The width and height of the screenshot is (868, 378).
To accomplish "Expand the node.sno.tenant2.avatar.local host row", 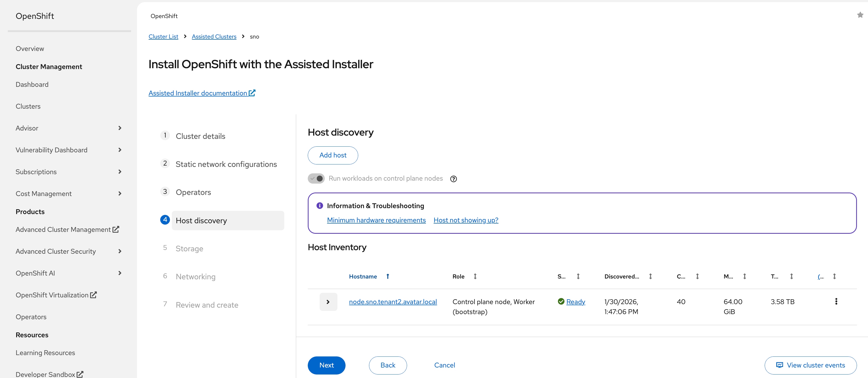I will click(328, 302).
